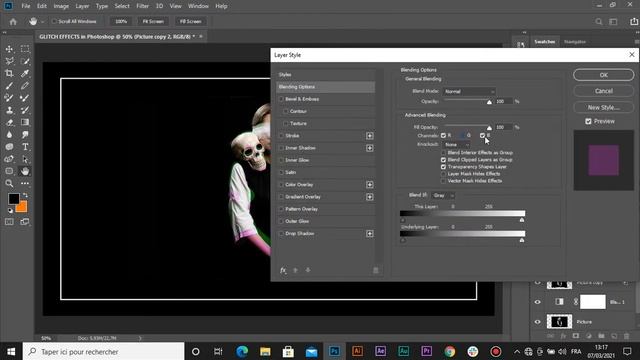
Task: Toggle the R channel checkbox
Action: click(443, 136)
